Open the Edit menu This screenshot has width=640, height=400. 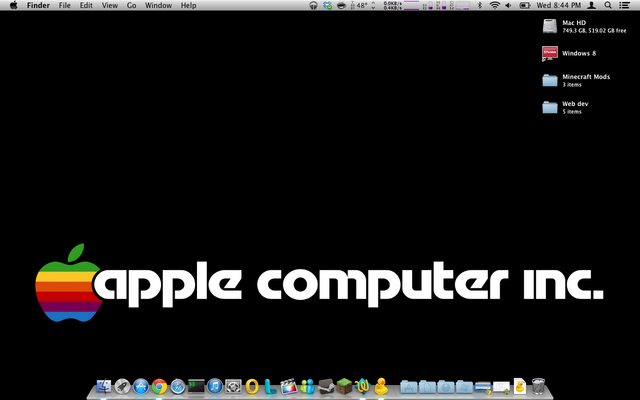pos(86,5)
